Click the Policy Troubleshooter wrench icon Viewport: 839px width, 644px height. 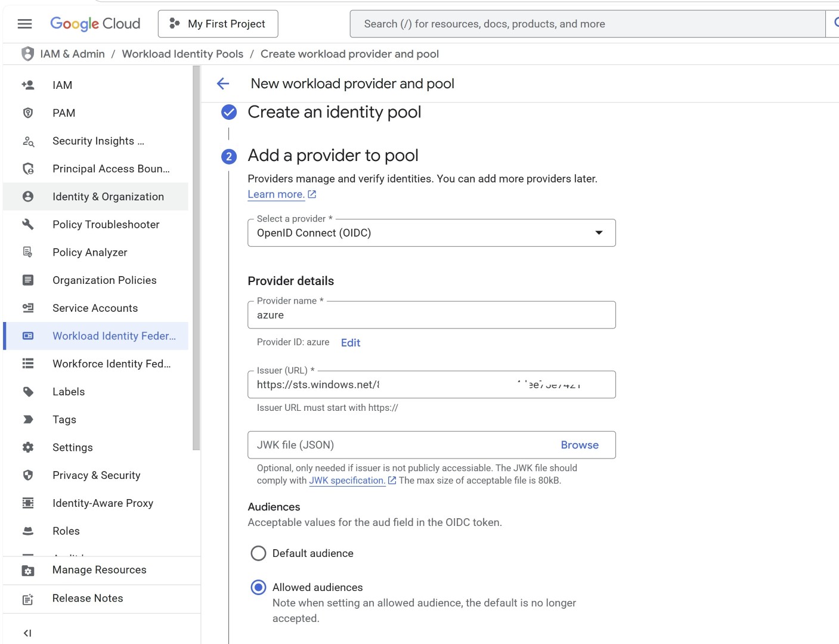tap(27, 224)
